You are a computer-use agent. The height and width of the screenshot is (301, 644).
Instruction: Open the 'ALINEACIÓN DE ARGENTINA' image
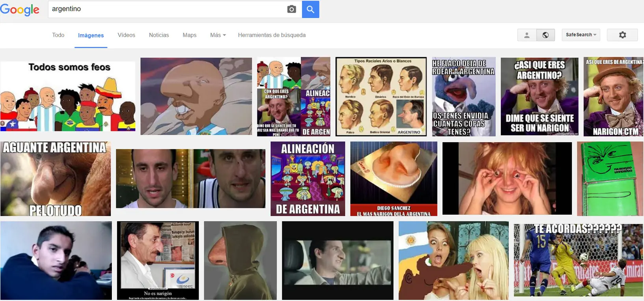(308, 179)
